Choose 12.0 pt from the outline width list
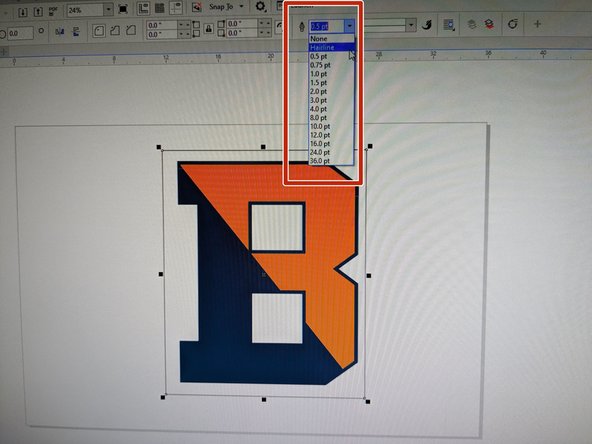592x444 pixels. [x=331, y=135]
